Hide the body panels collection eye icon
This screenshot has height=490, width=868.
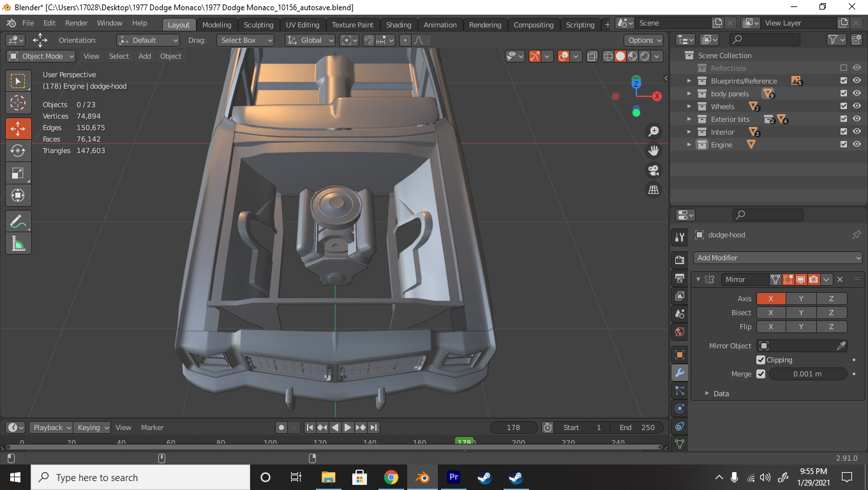(x=857, y=94)
